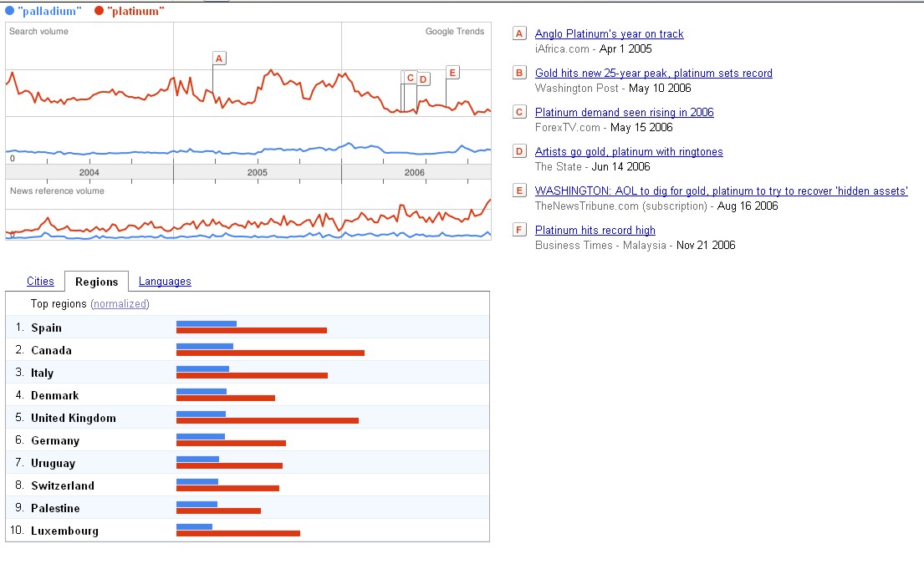Viewport: 924px width, 564px height.
Task: Switch to the Cities tab
Action: tap(40, 282)
